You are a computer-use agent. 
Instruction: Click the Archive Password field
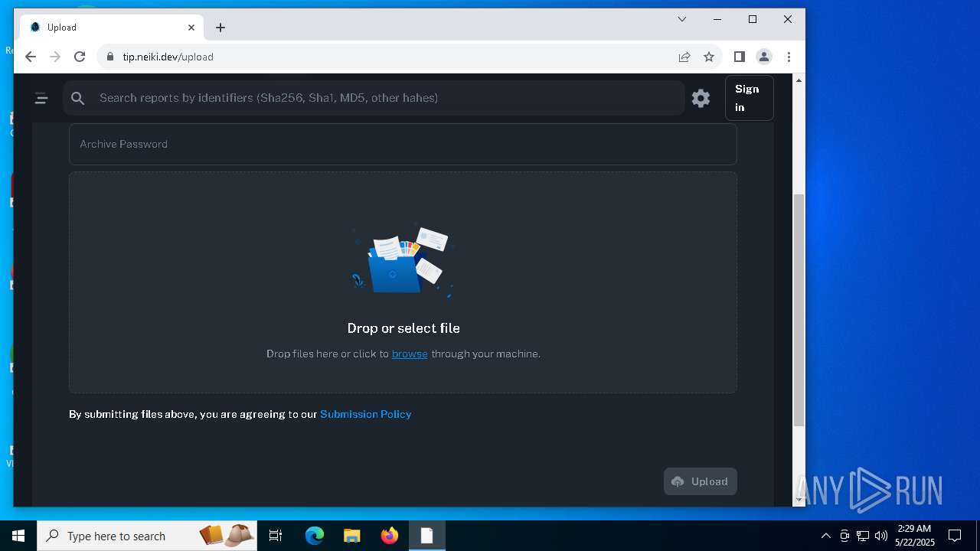point(403,144)
